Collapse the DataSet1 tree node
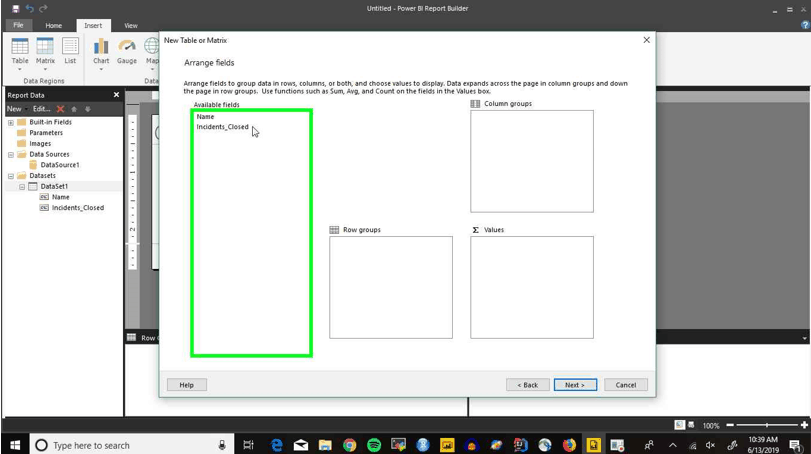The width and height of the screenshot is (811, 454). (22, 187)
